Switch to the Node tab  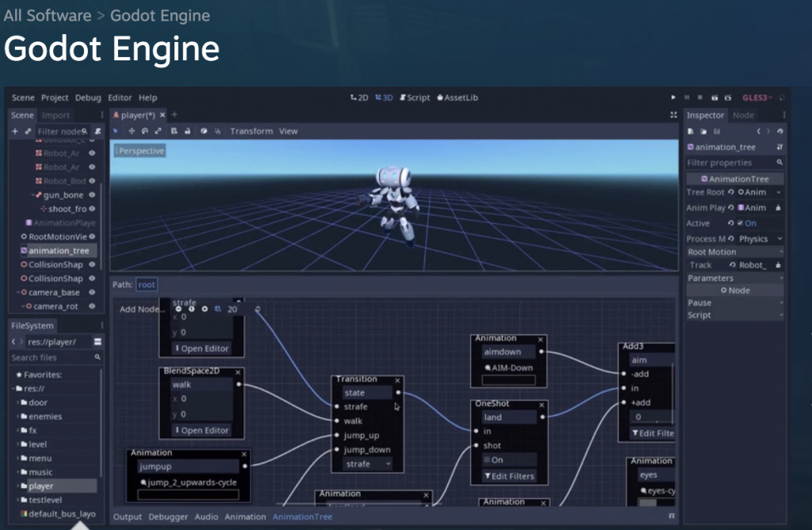tap(743, 115)
